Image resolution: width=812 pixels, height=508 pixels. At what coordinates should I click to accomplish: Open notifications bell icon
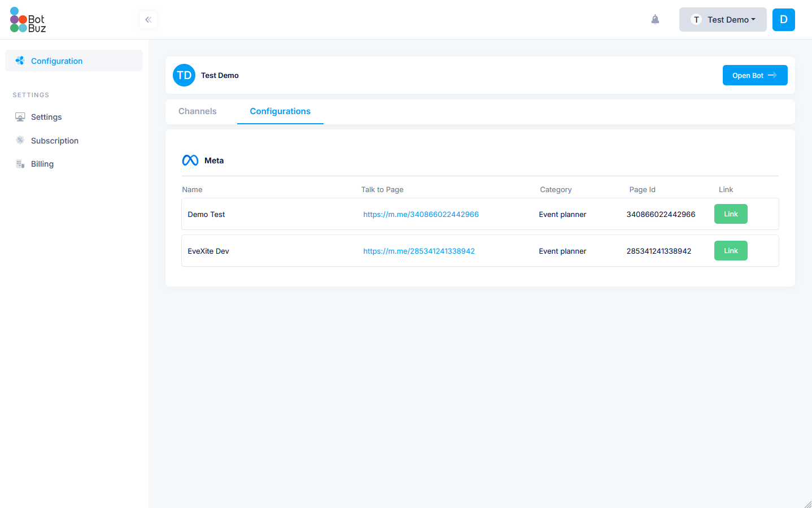tap(655, 20)
